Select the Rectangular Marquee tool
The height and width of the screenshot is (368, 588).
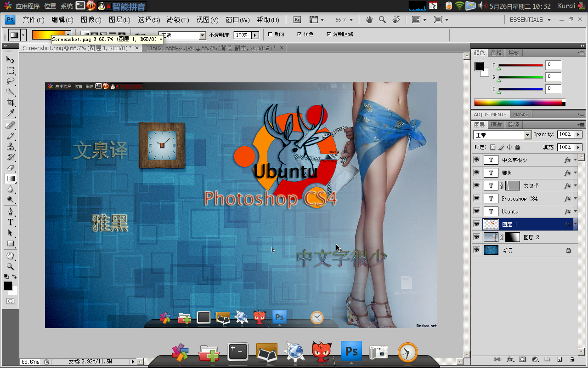pyautogui.click(x=10, y=70)
